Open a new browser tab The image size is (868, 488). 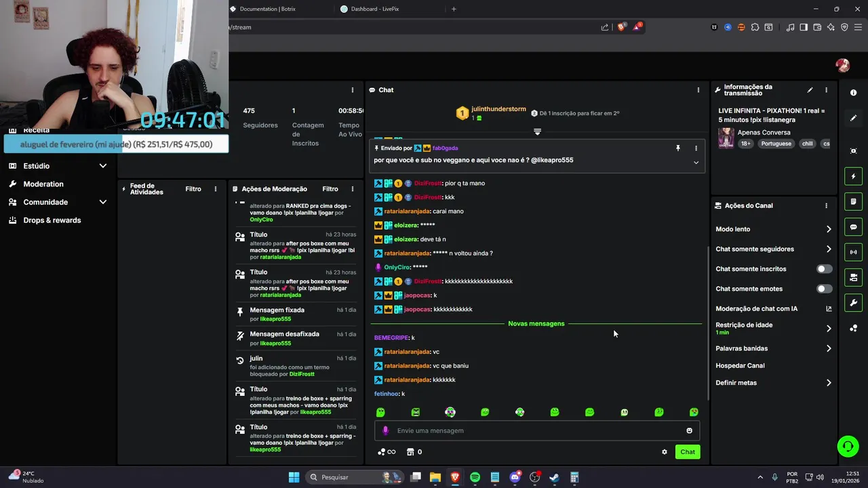coord(454,9)
